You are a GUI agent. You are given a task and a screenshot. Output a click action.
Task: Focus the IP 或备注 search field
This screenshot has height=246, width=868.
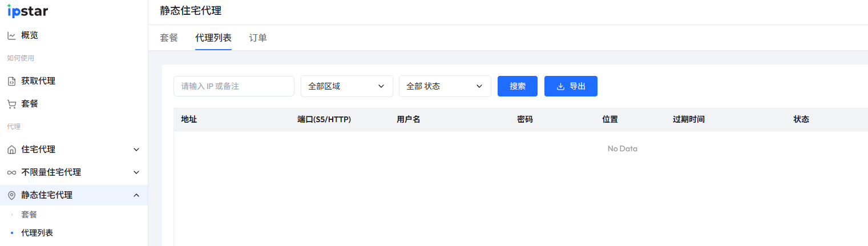coord(233,86)
